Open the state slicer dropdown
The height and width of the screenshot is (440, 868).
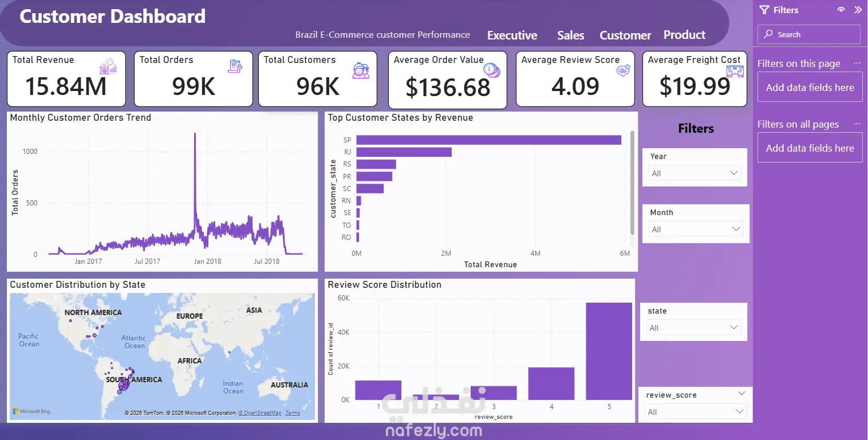(693, 327)
